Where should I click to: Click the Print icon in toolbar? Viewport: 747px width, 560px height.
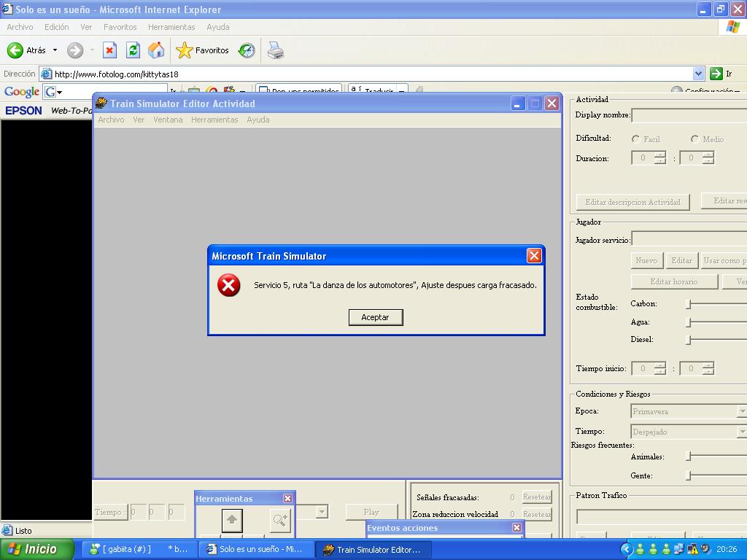pyautogui.click(x=275, y=50)
